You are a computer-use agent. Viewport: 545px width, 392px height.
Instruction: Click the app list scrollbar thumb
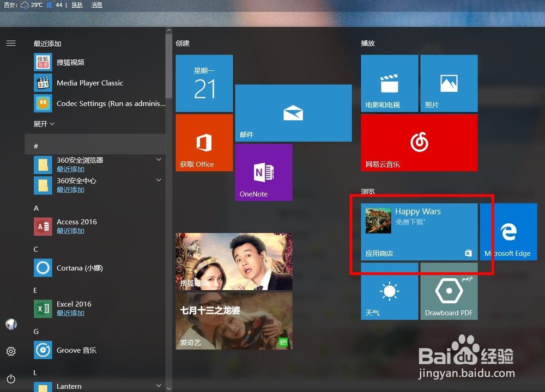(x=169, y=66)
